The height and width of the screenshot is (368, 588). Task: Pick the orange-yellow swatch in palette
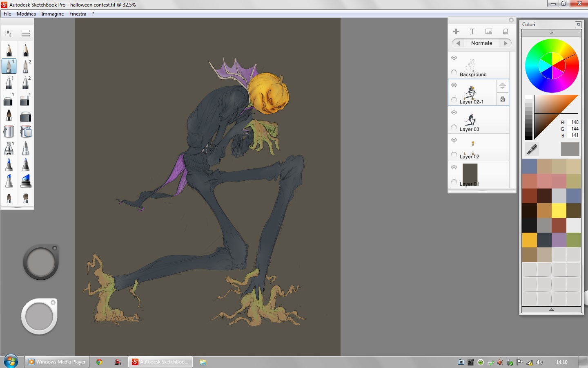530,240
